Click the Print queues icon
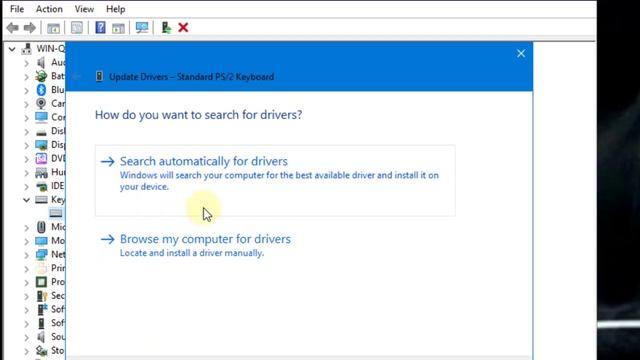This screenshot has height=360, width=640. [41, 268]
